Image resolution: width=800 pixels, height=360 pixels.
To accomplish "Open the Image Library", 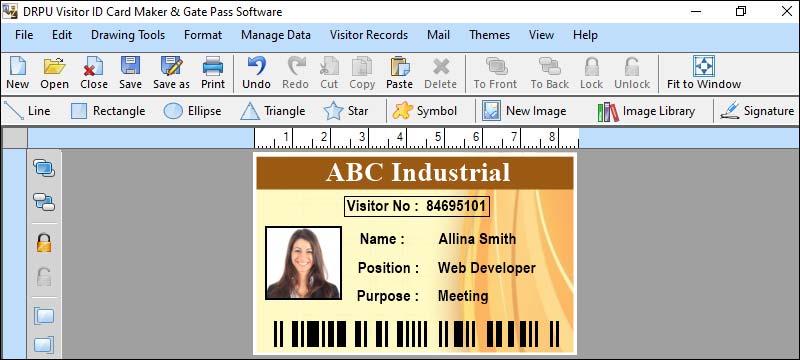I will coord(646,111).
